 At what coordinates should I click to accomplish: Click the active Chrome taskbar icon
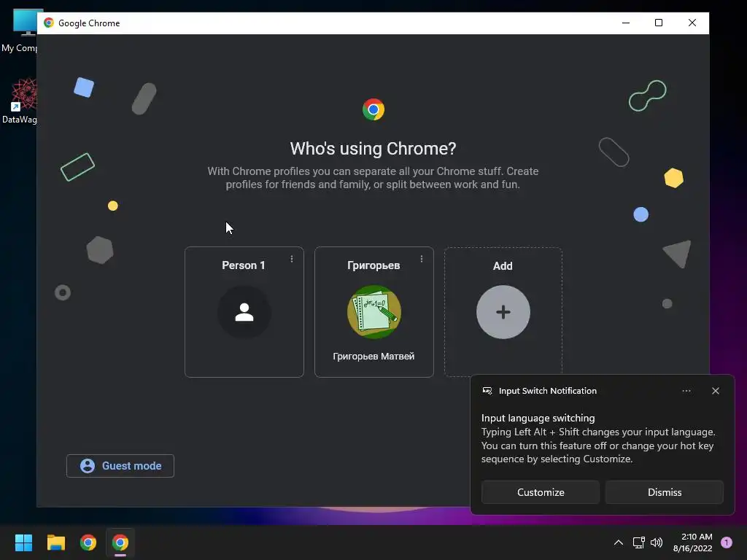coord(120,542)
